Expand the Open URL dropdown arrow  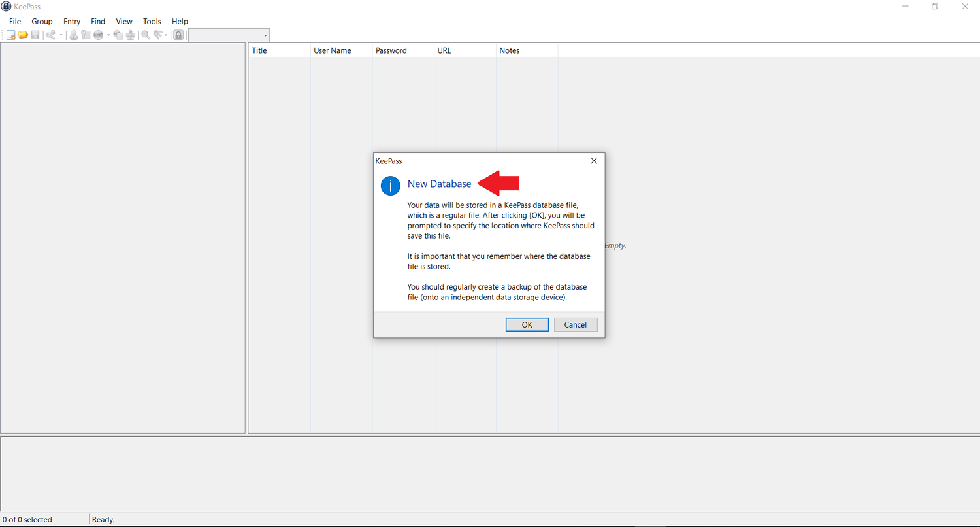tap(108, 35)
